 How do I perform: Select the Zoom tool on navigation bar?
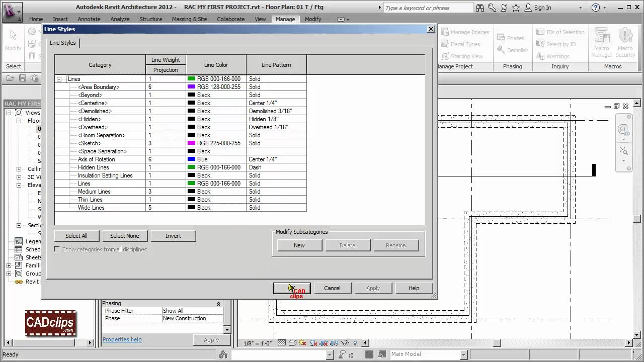pyautogui.click(x=624, y=150)
